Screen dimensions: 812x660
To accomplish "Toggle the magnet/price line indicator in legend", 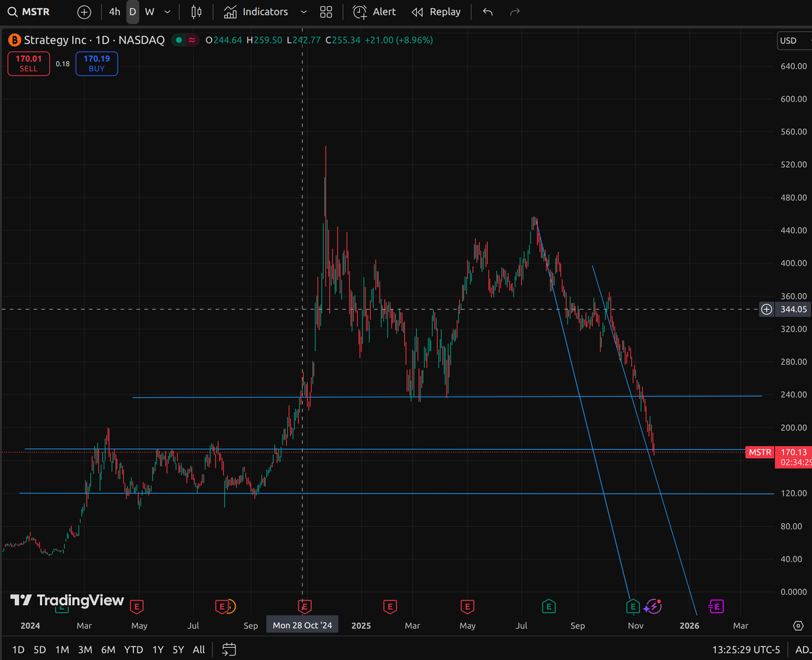I will coord(191,41).
